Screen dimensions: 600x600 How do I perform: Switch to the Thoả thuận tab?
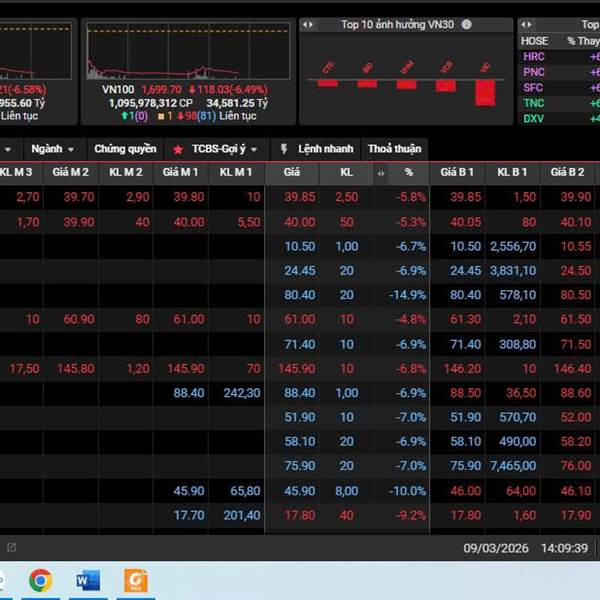coord(395,149)
